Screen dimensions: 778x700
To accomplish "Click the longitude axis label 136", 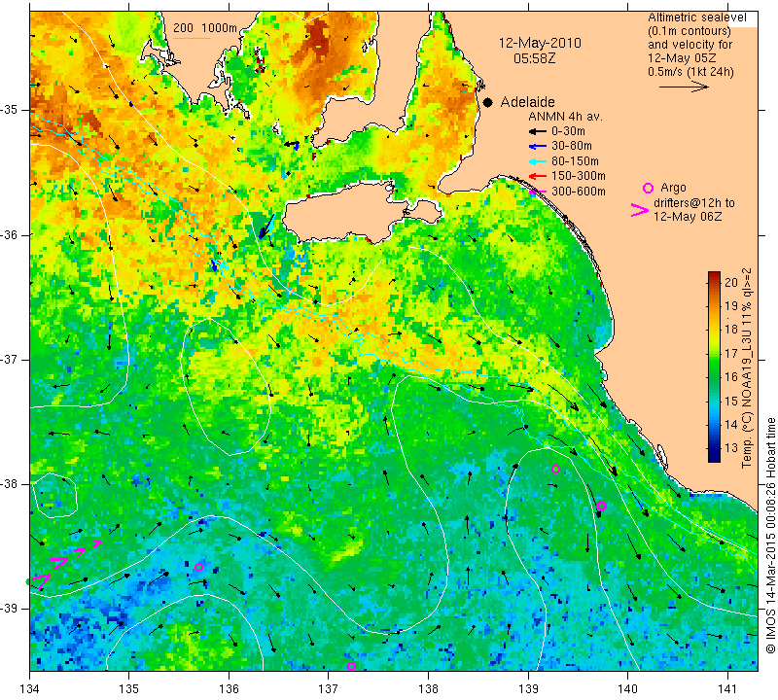I will coord(229,688).
